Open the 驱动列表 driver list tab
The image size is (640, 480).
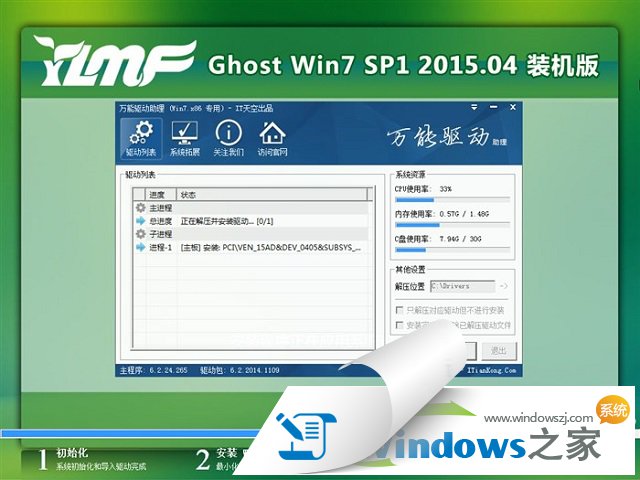click(141, 139)
